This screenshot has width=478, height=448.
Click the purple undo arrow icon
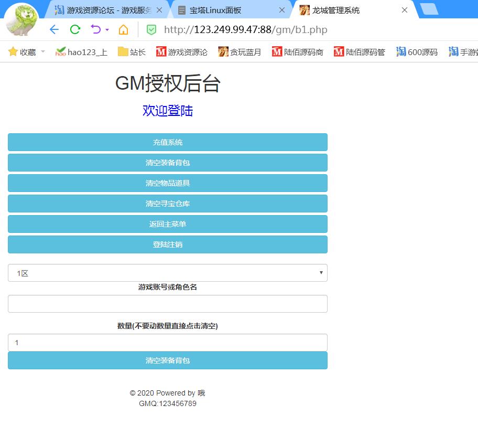click(95, 29)
